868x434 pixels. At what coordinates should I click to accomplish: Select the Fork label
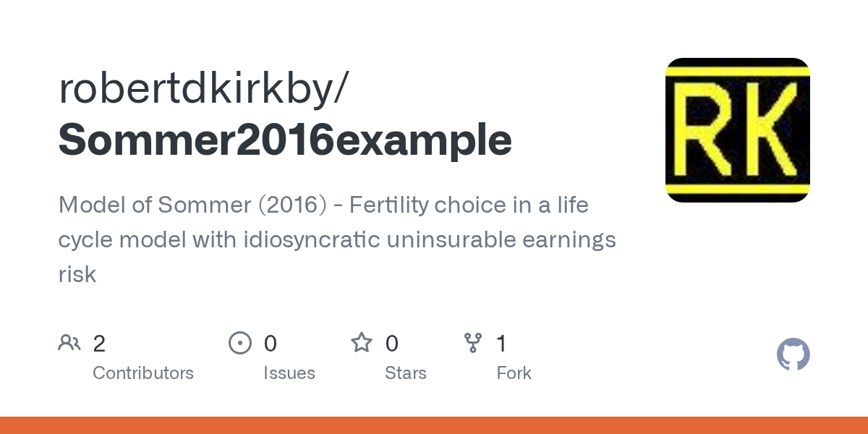click(x=514, y=373)
